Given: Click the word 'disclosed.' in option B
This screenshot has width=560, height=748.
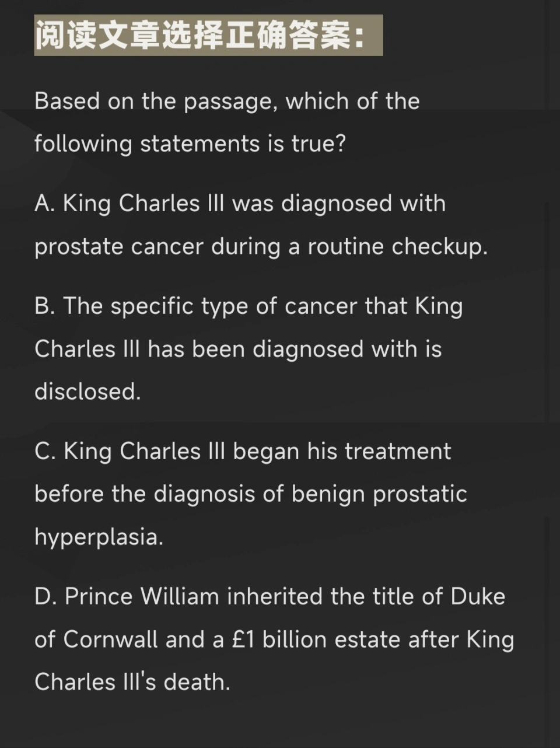Looking at the screenshot, I should click(x=87, y=392).
